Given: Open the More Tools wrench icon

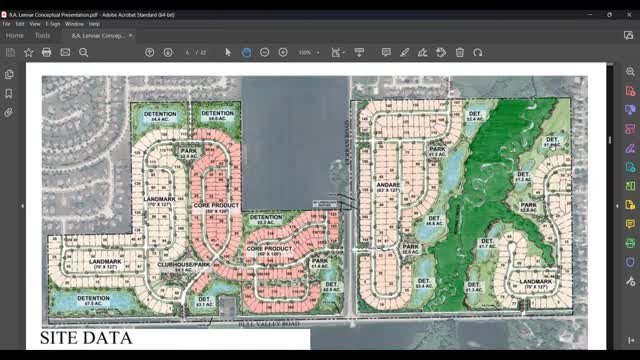Looking at the screenshot, I should click(x=630, y=281).
